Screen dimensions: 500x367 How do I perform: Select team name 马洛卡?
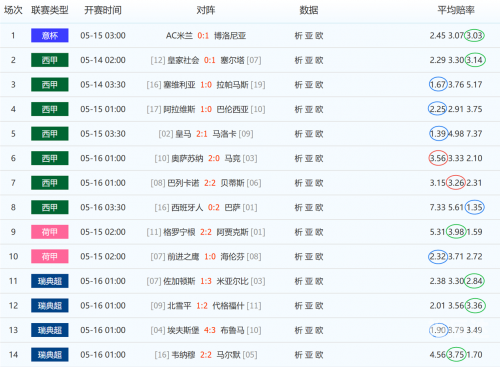coord(224,134)
